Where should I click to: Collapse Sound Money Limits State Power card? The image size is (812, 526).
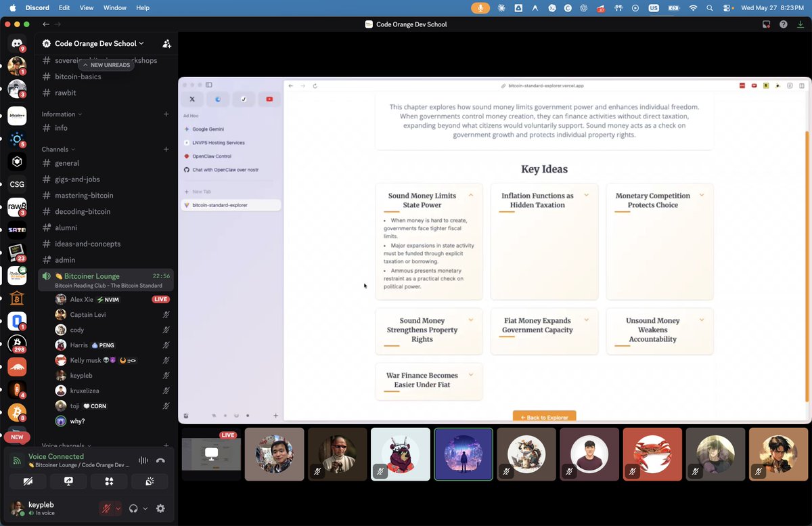470,195
